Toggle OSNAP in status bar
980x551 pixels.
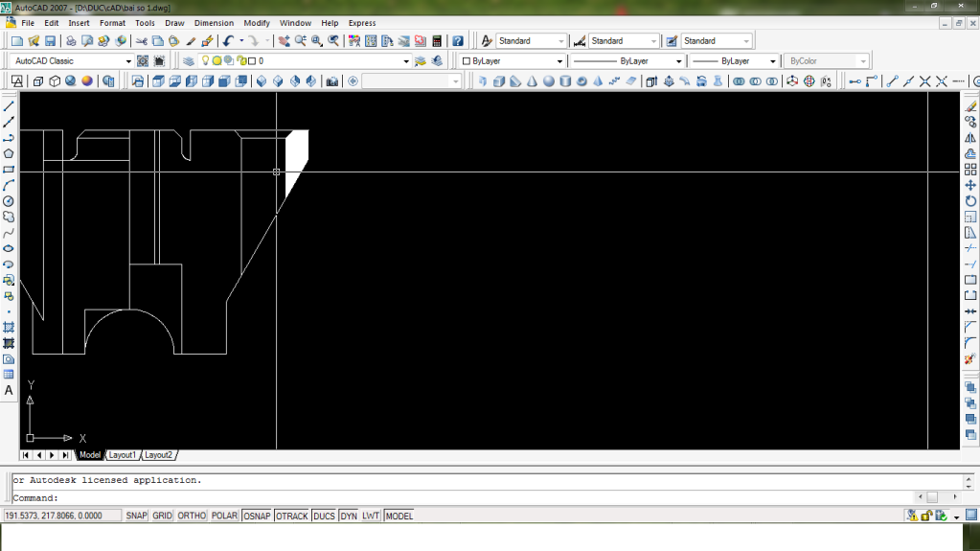pyautogui.click(x=257, y=516)
